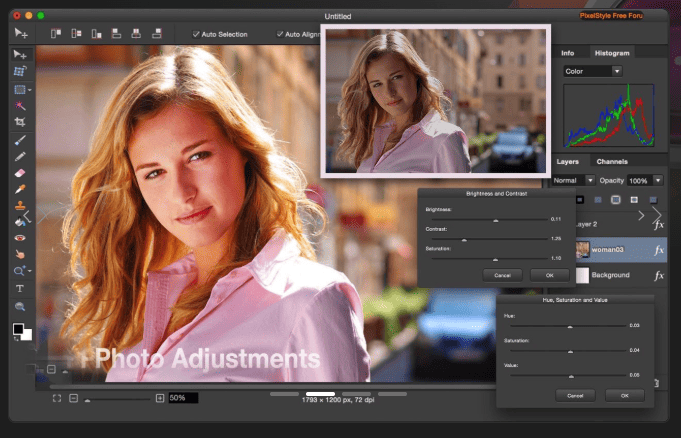681x438 pixels.
Task: Click the Brightness slider handle
Action: [x=496, y=220]
